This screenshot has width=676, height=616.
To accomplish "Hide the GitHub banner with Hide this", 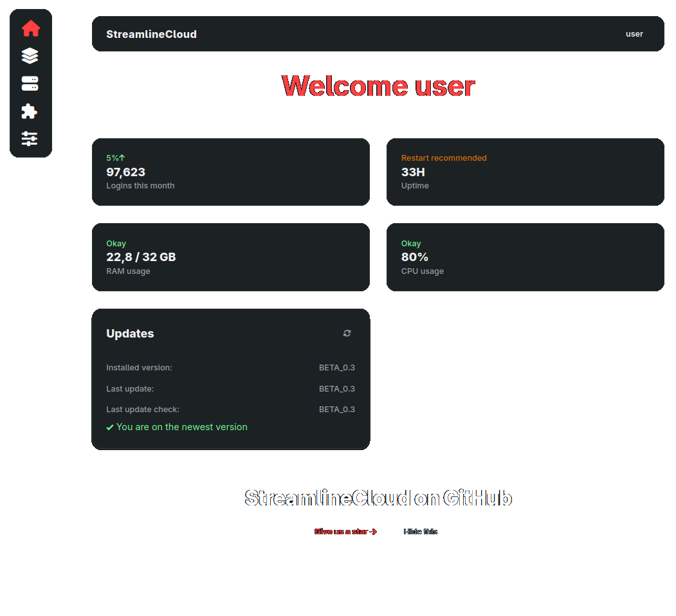I will click(x=420, y=531).
